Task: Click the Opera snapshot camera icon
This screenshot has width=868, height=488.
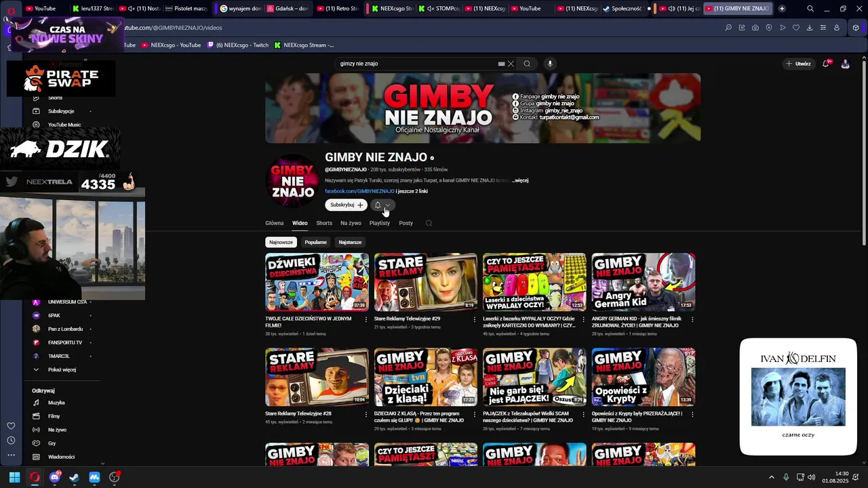Action: tap(755, 28)
